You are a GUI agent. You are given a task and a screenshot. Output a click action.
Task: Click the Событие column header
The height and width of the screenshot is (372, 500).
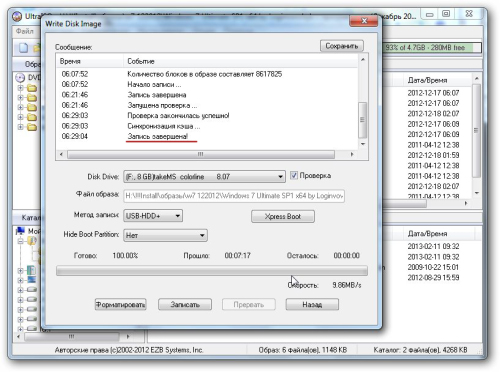pyautogui.click(x=241, y=61)
